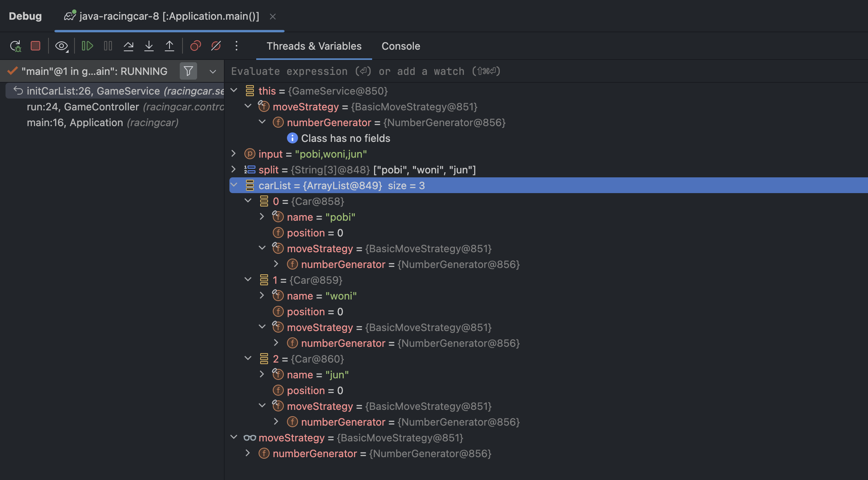Collapse the carList variable node
This screenshot has height=480, width=868.
pos(234,185)
